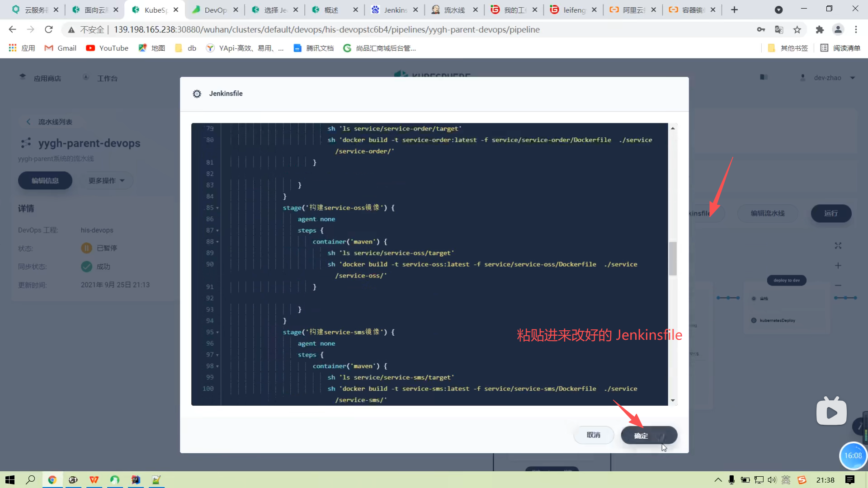
Task: Reload the page
Action: 49,29
